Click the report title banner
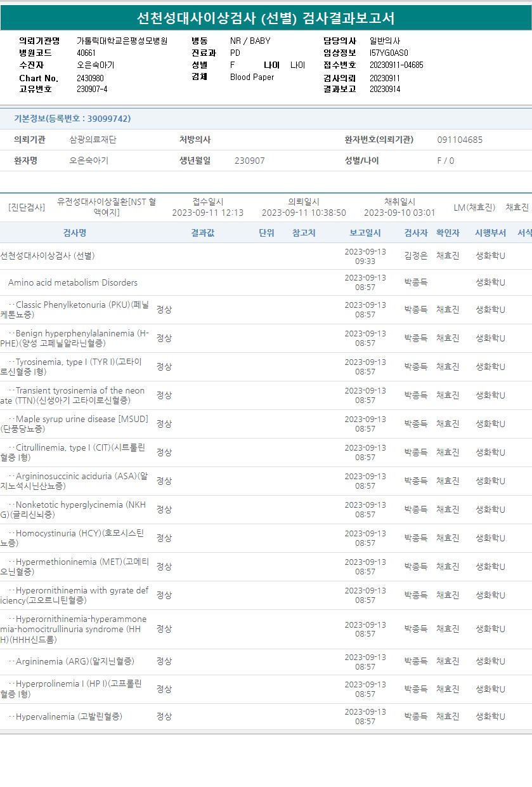Image resolution: width=532 pixels, height=787 pixels. point(266,18)
